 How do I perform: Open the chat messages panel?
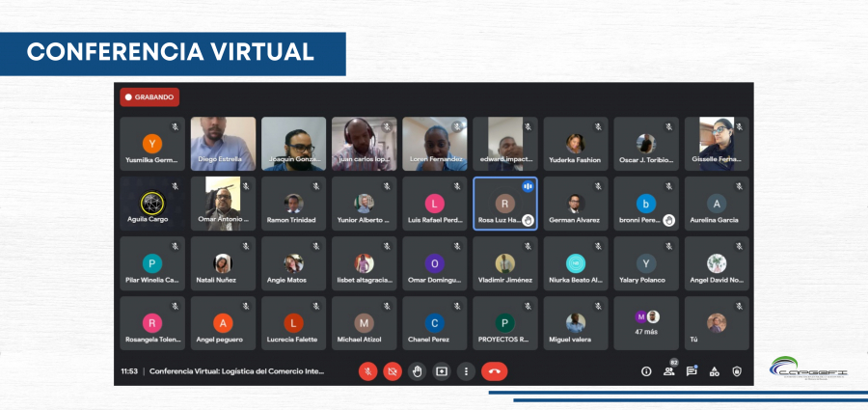click(692, 371)
